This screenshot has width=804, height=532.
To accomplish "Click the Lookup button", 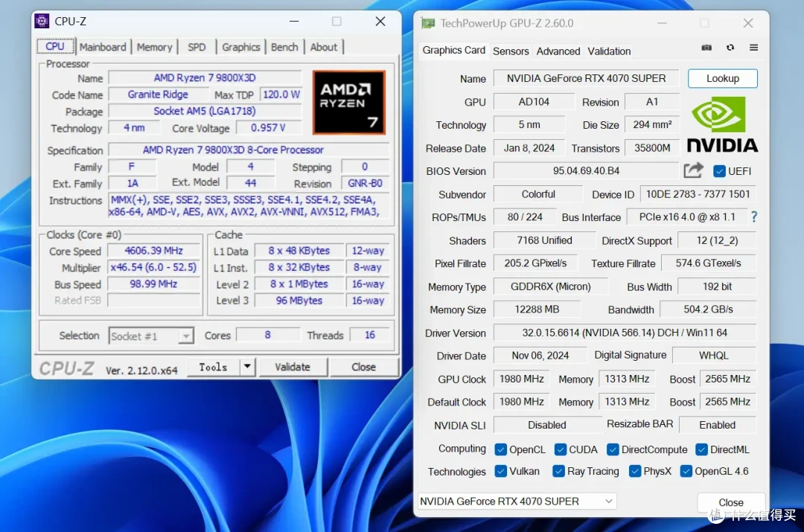I will (x=722, y=78).
